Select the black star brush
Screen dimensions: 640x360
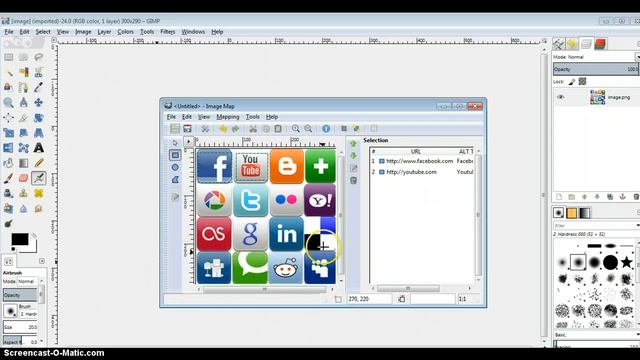[x=627, y=262]
